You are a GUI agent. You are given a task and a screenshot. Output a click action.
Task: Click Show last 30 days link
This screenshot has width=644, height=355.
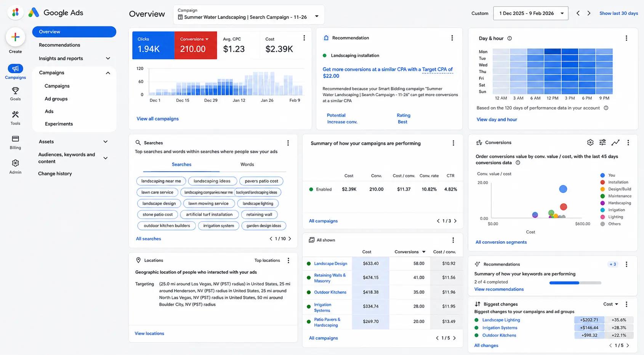(618, 13)
